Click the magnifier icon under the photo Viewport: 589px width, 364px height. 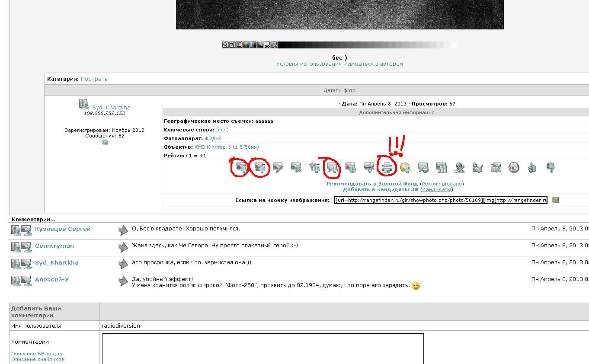[225, 45]
